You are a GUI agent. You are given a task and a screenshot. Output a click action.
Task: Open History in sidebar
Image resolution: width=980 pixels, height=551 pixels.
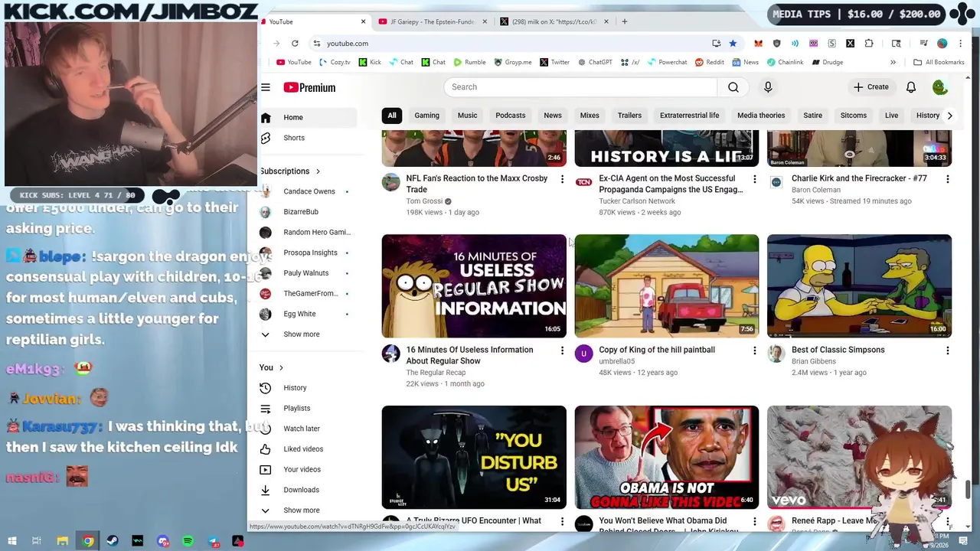coord(308,388)
